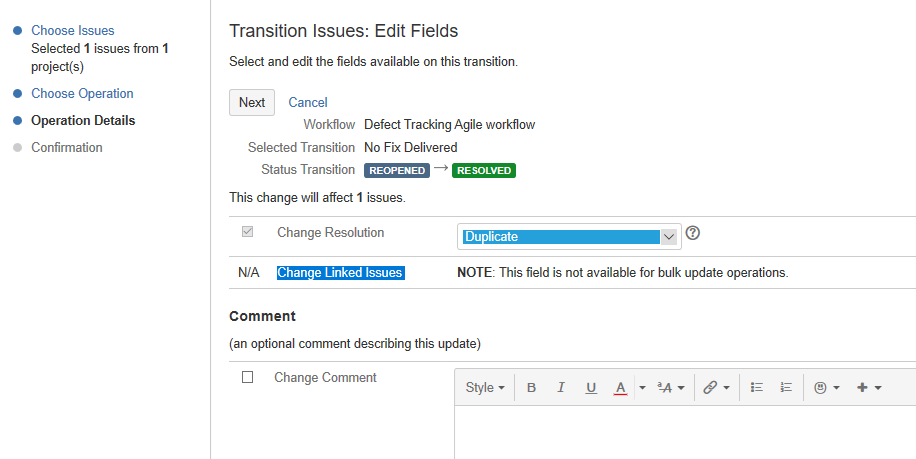The width and height of the screenshot is (916, 459).
Task: Enable the Change Comment checkbox
Action: pos(248,377)
